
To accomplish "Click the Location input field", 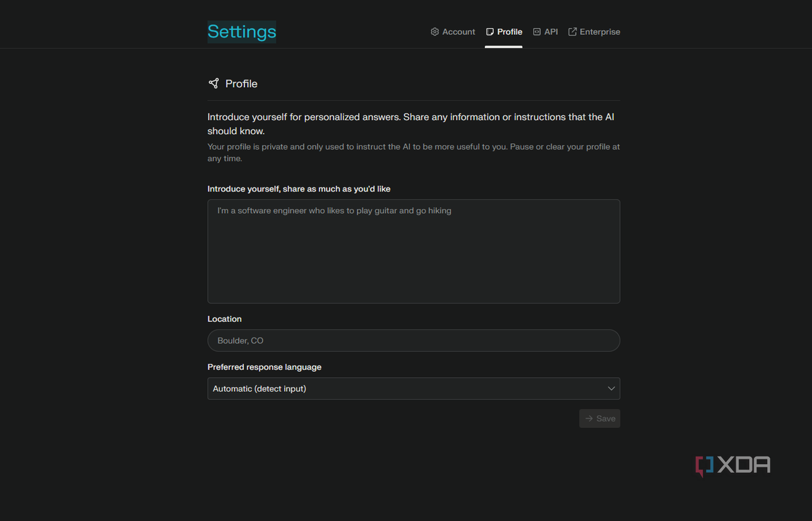I will point(414,340).
